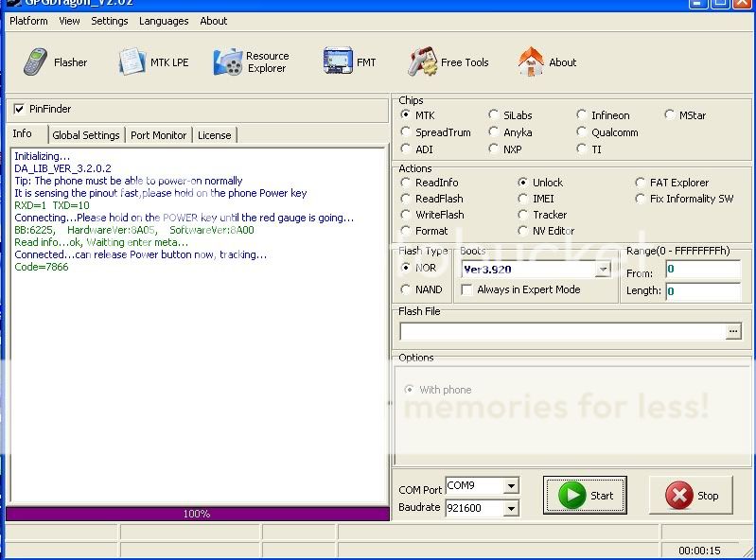Switch to Port Monitor tab
756x560 pixels.
pyautogui.click(x=158, y=135)
